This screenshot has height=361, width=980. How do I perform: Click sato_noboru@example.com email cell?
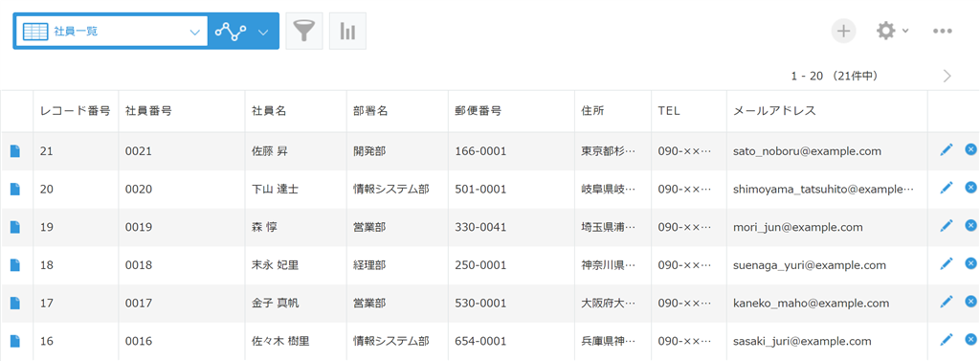pyautogui.click(x=807, y=150)
